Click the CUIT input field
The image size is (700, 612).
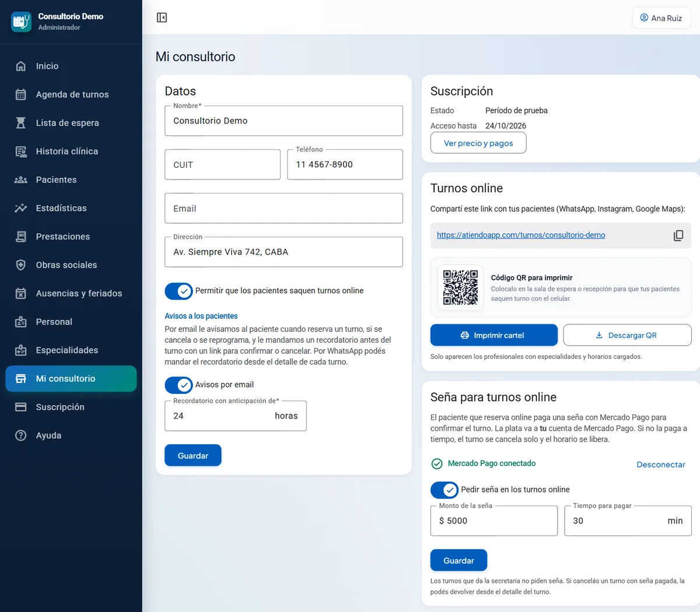[222, 164]
